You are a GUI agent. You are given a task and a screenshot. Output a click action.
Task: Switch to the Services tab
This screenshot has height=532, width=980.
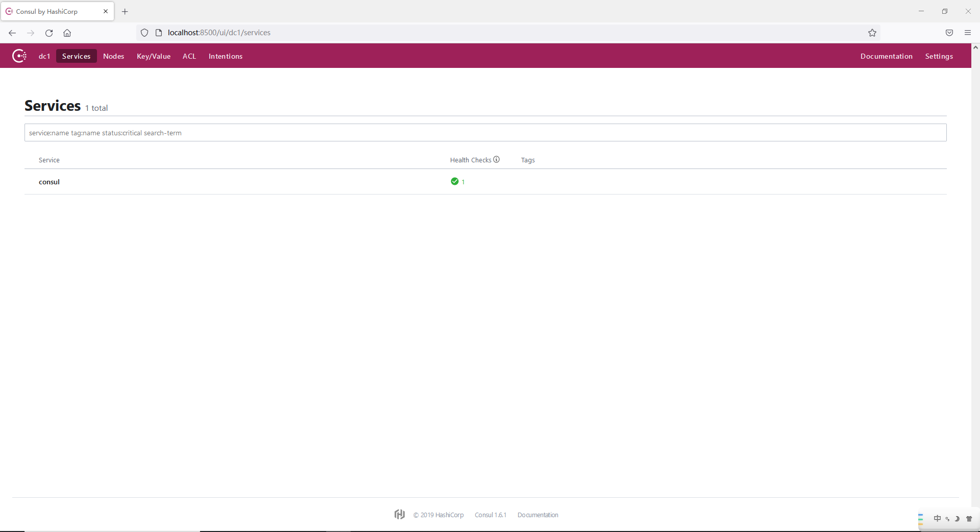click(x=76, y=56)
